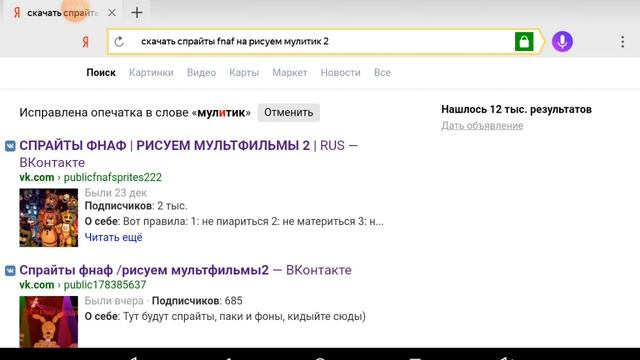This screenshot has width=640, height=360.
Task: Open first result FNAF thumbnail image
Action: point(49,217)
